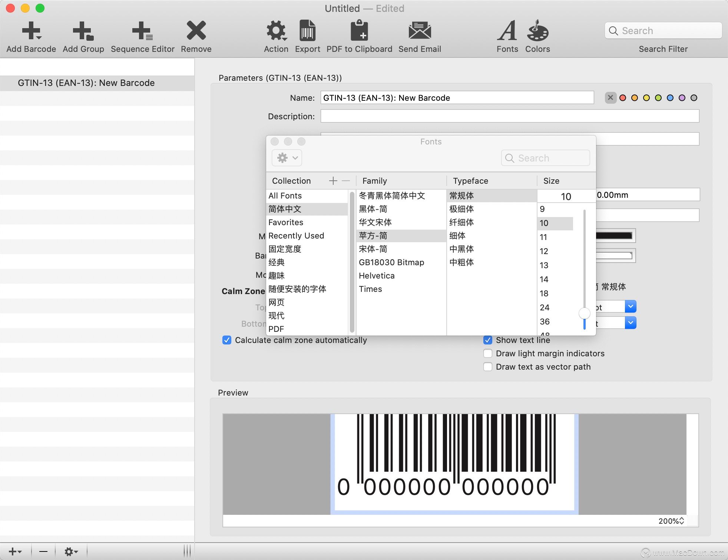The height and width of the screenshot is (560, 728).
Task: Click the PDF to Clipboard icon
Action: click(359, 31)
